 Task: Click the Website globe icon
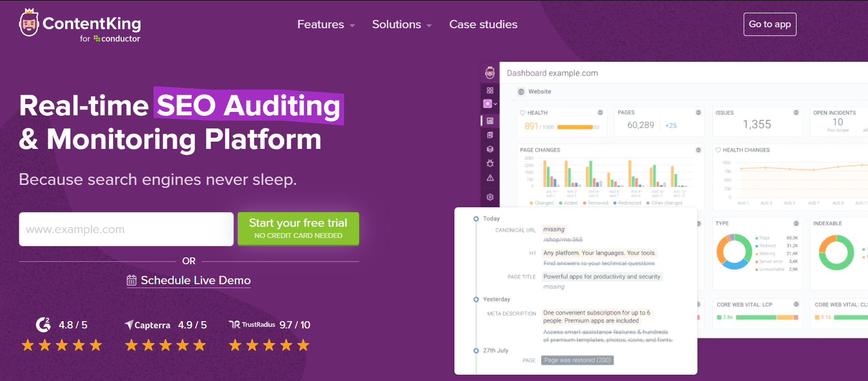point(521,91)
